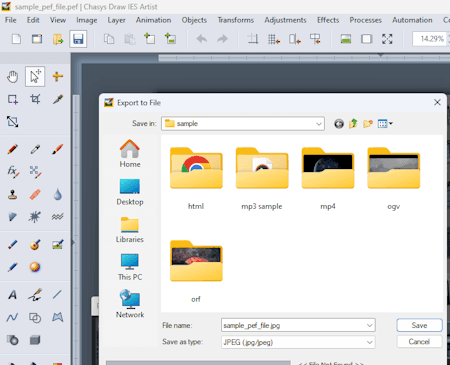
Task: Close the Export to File dialog
Action: click(x=437, y=102)
